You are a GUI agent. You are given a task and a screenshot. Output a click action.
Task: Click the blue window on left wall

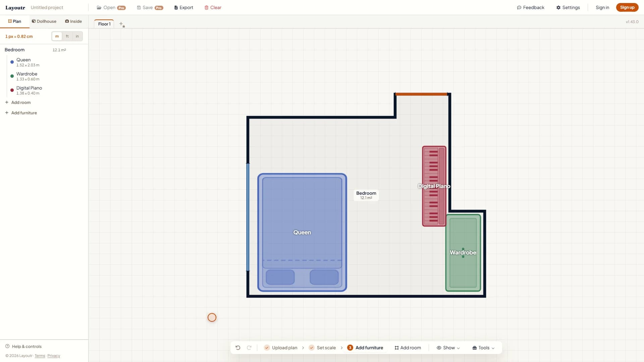point(248,217)
